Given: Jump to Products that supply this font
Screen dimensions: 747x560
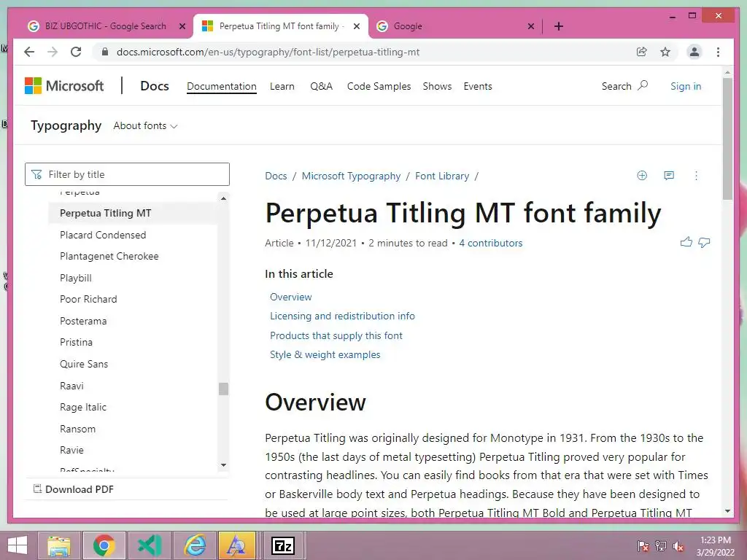Looking at the screenshot, I should pyautogui.click(x=336, y=335).
